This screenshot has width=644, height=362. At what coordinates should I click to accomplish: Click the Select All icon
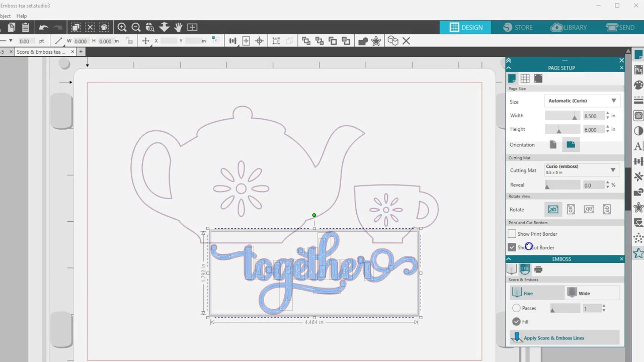tap(75, 27)
